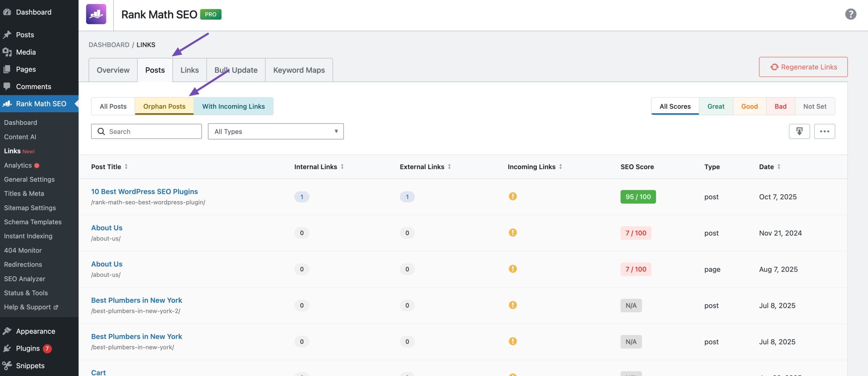Image resolution: width=868 pixels, height=376 pixels.
Task: Open the three-dots more options menu
Action: point(824,131)
